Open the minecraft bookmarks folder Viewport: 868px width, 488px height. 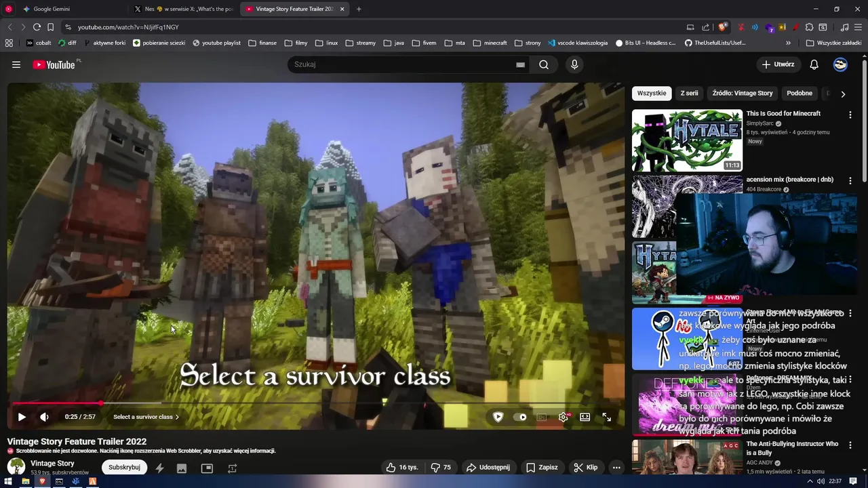coord(490,43)
